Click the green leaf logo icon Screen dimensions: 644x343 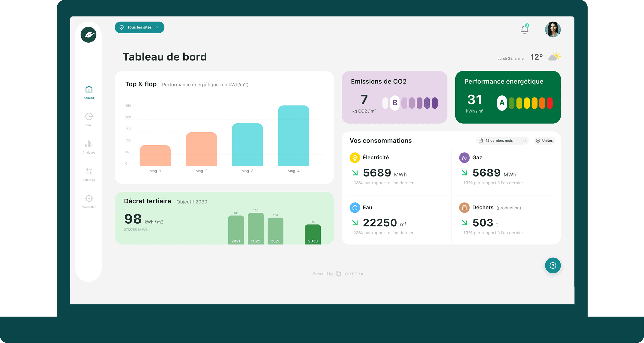coord(88,35)
